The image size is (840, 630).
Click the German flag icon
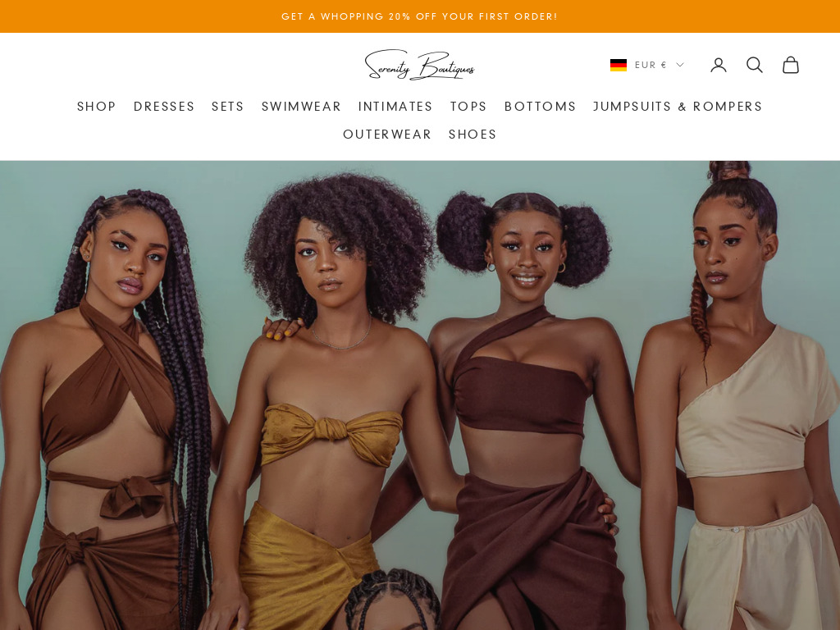click(x=619, y=65)
